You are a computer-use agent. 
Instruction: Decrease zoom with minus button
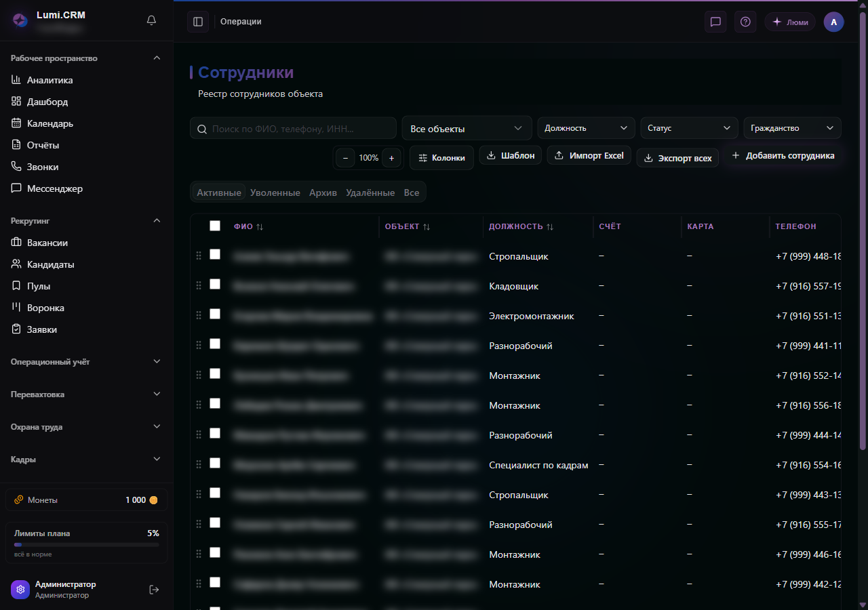coord(345,158)
